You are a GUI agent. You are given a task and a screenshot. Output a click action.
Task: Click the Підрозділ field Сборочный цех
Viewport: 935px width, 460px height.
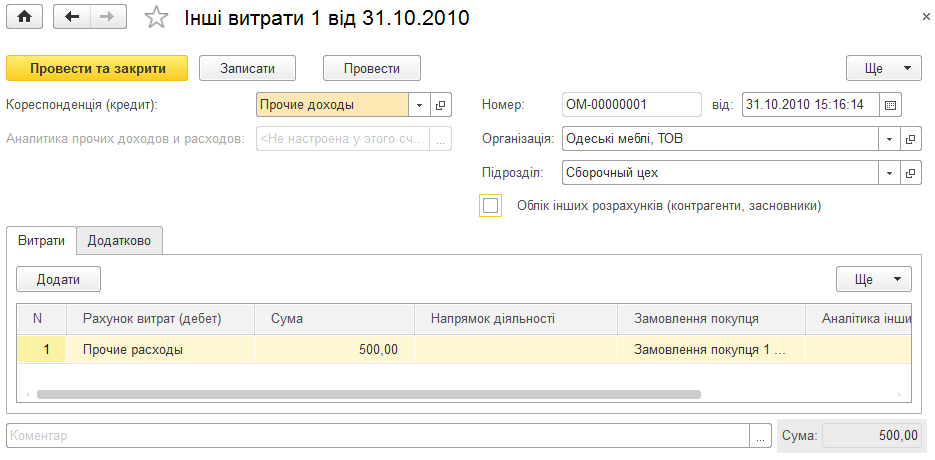tap(720, 174)
